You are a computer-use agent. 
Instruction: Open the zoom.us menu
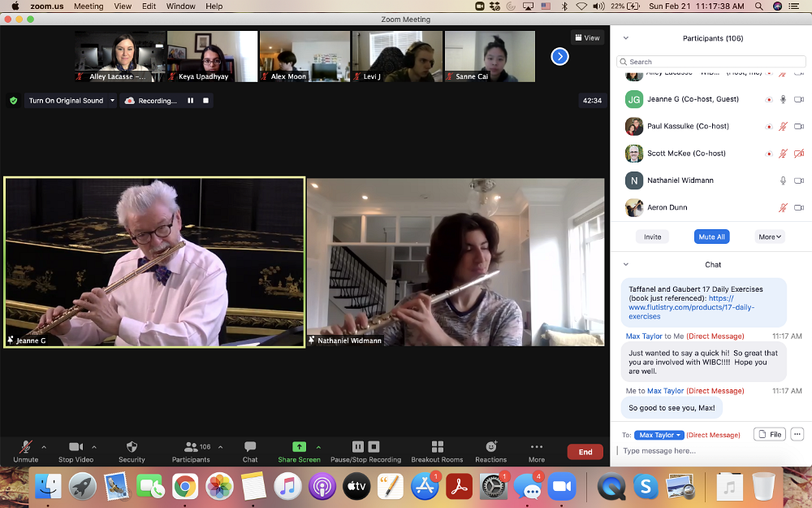pos(46,7)
